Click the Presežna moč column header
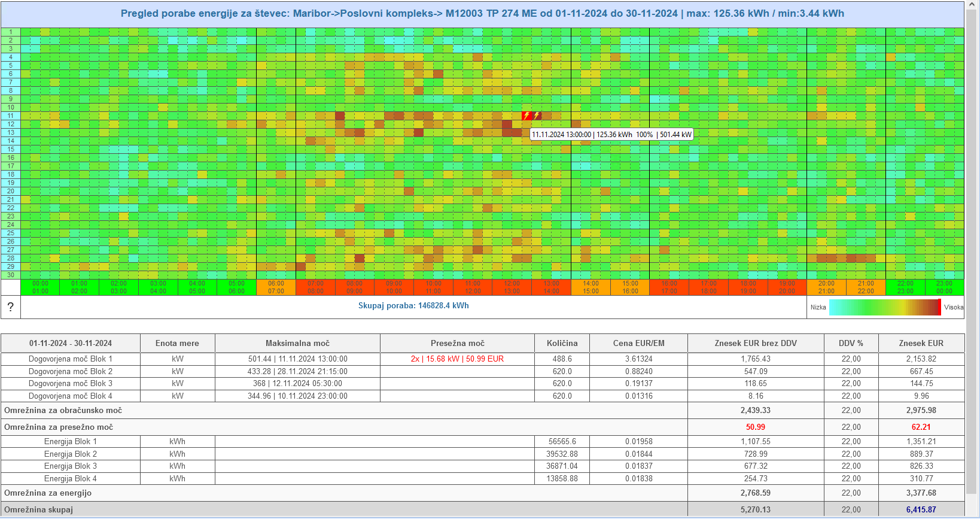Image resolution: width=980 pixels, height=519 pixels. click(457, 343)
